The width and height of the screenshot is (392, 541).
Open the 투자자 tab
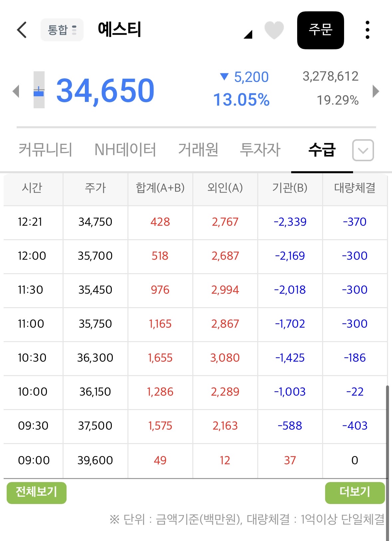260,150
